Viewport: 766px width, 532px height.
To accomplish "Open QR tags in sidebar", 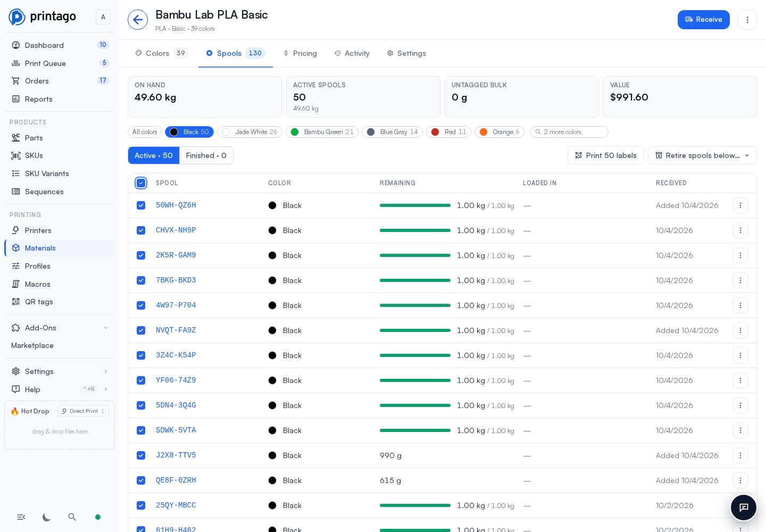I will pyautogui.click(x=60, y=302).
